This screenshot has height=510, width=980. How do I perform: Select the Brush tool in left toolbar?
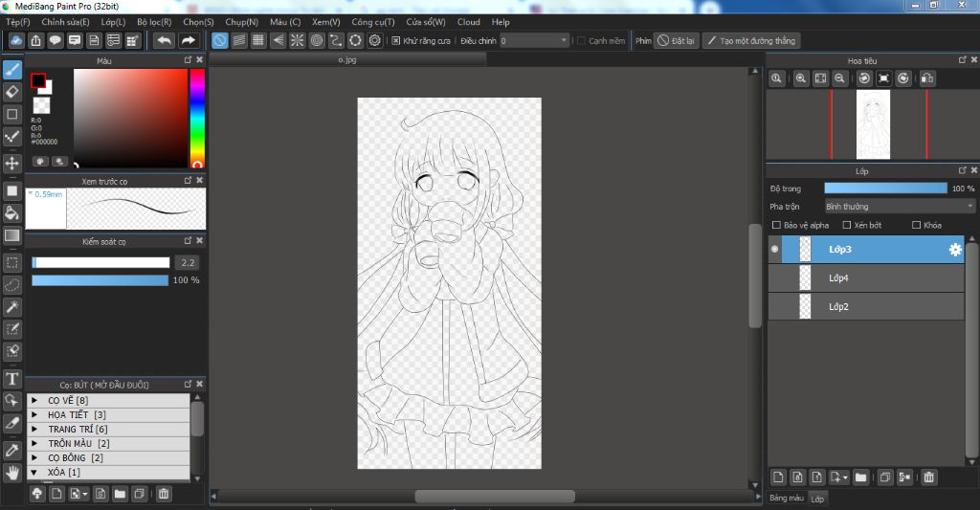coord(11,70)
